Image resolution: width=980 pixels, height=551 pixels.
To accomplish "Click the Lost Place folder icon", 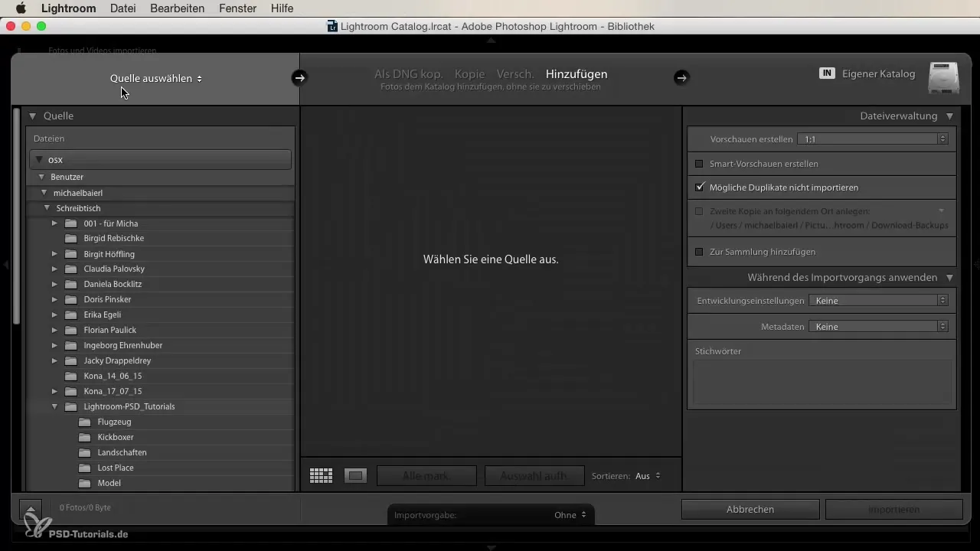I will click(x=84, y=468).
